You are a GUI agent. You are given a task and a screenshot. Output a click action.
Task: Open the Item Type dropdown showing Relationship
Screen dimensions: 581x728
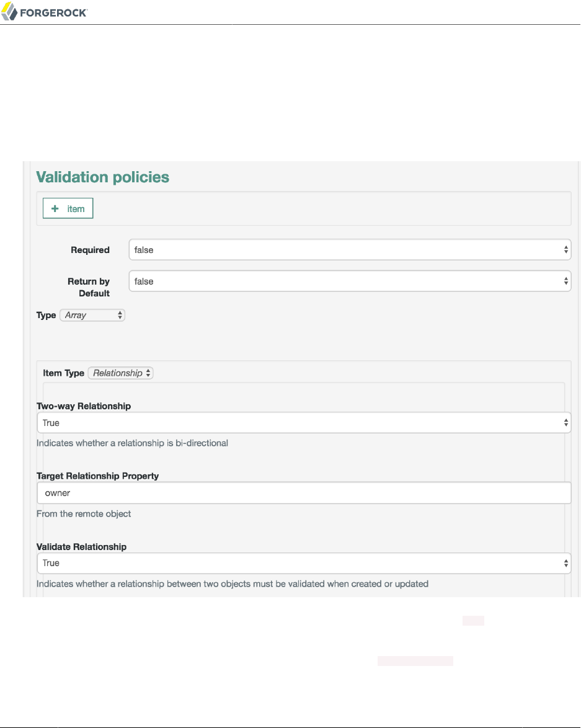point(120,373)
